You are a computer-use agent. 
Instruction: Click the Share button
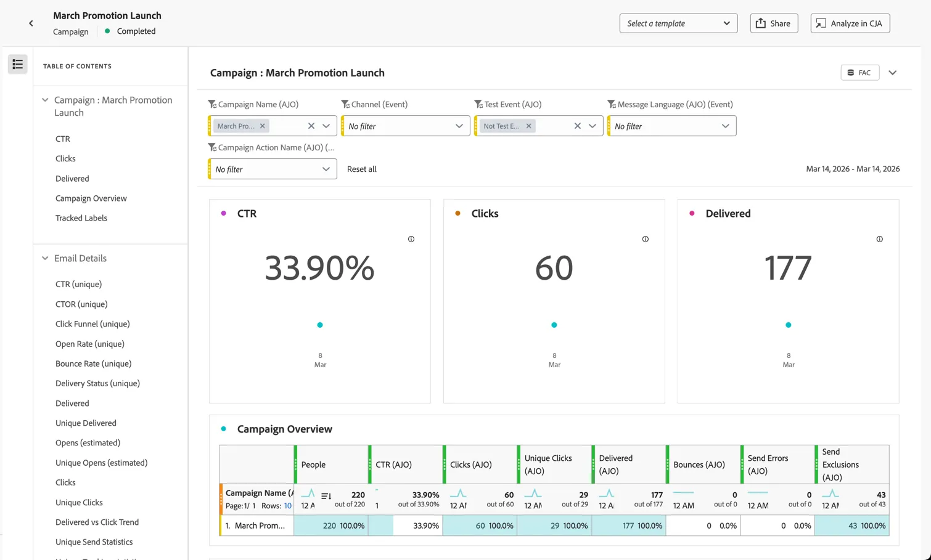coord(774,23)
